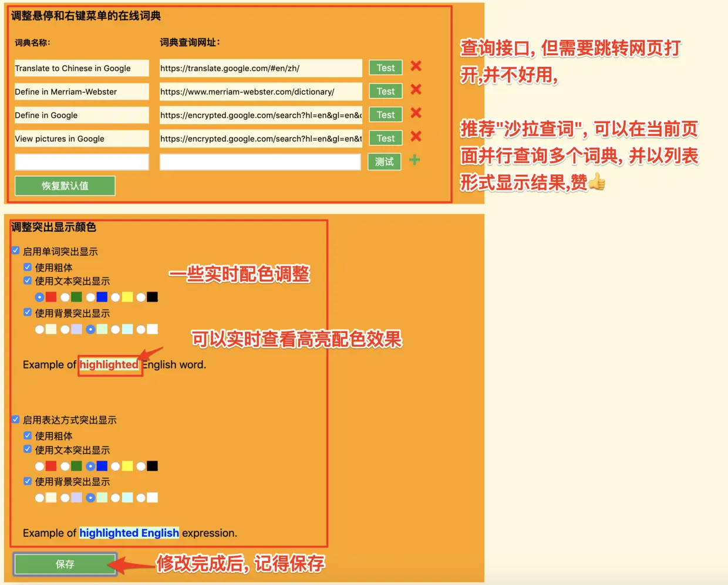Click the empty dictionary URL input field
This screenshot has width=728, height=585.
click(x=260, y=162)
